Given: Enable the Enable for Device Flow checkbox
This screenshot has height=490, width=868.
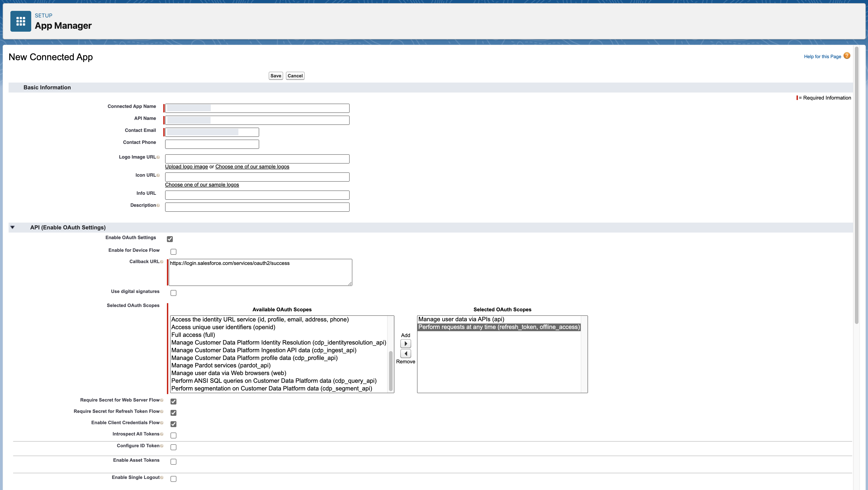Looking at the screenshot, I should 173,252.
